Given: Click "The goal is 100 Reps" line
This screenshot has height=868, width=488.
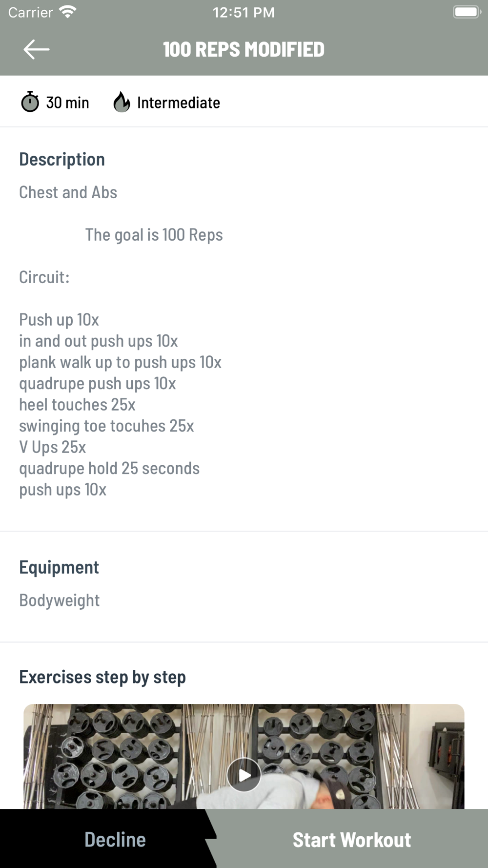Looking at the screenshot, I should point(154,235).
